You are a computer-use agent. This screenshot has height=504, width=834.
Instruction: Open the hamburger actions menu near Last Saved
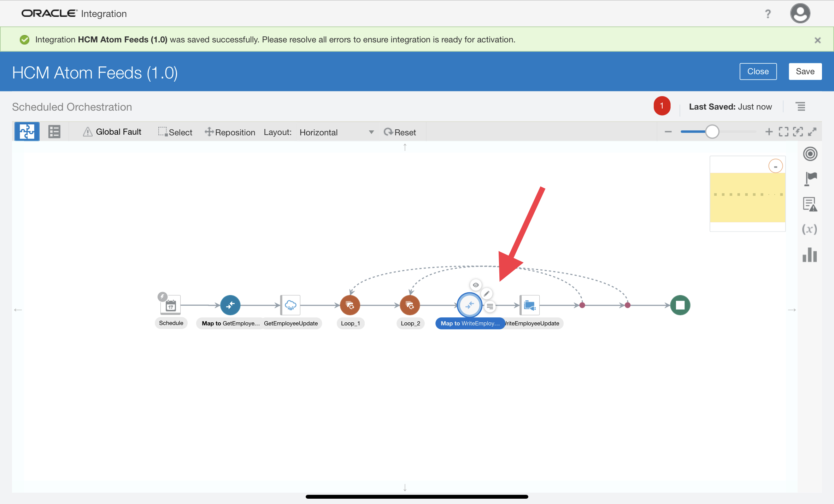click(801, 106)
